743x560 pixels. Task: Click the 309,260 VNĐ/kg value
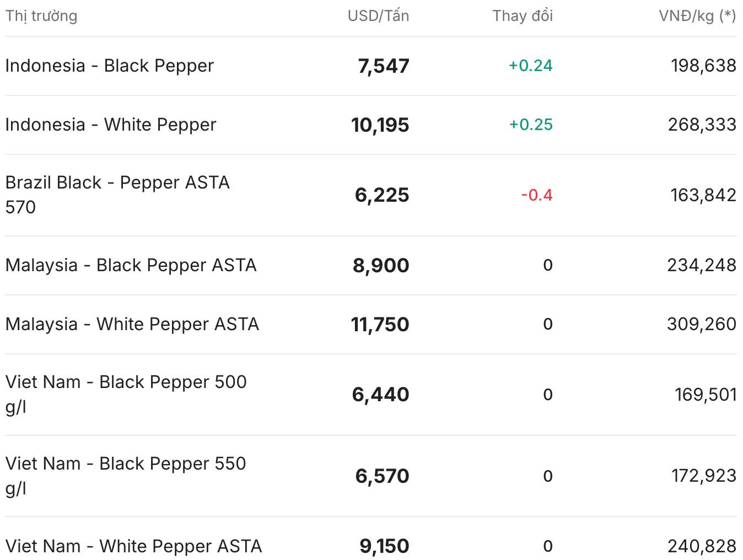(x=701, y=324)
